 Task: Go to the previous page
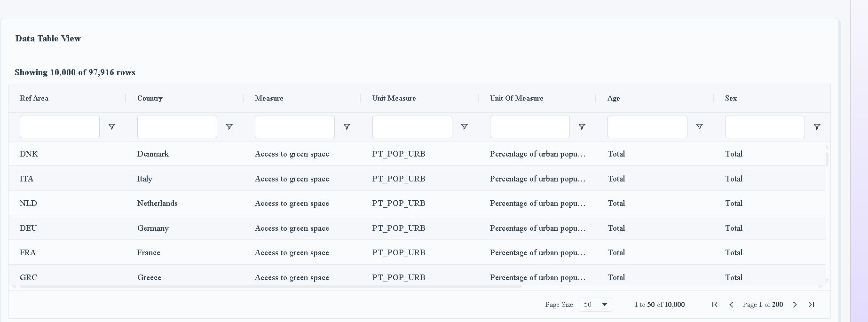[731, 305]
